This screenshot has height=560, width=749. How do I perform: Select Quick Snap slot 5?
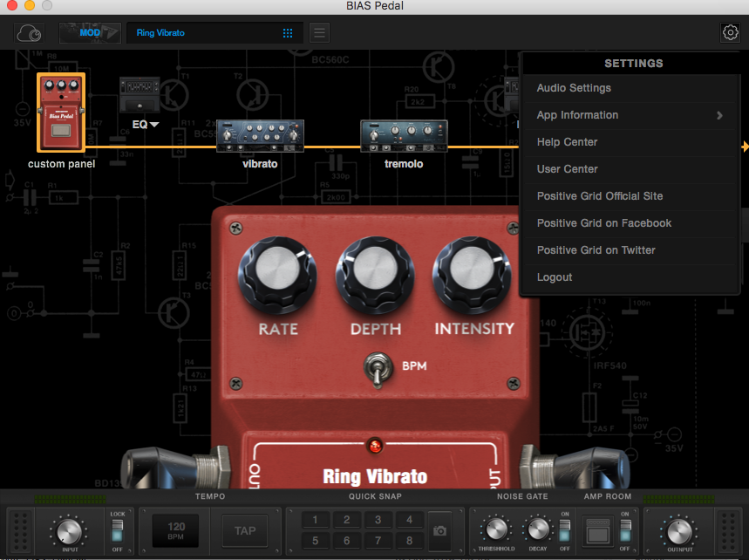click(316, 541)
